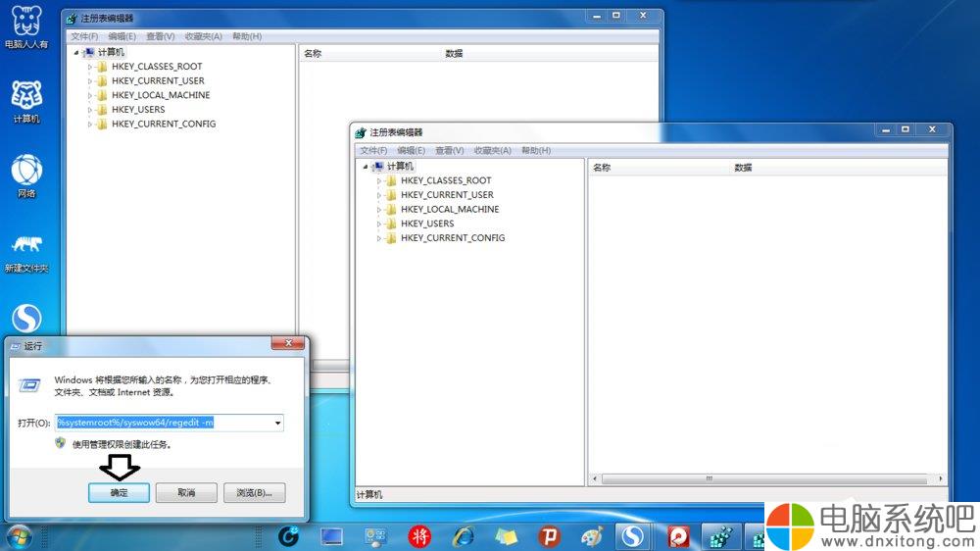Open the Paint palette icon in the taskbar
The width and height of the screenshot is (980, 551).
(x=591, y=536)
